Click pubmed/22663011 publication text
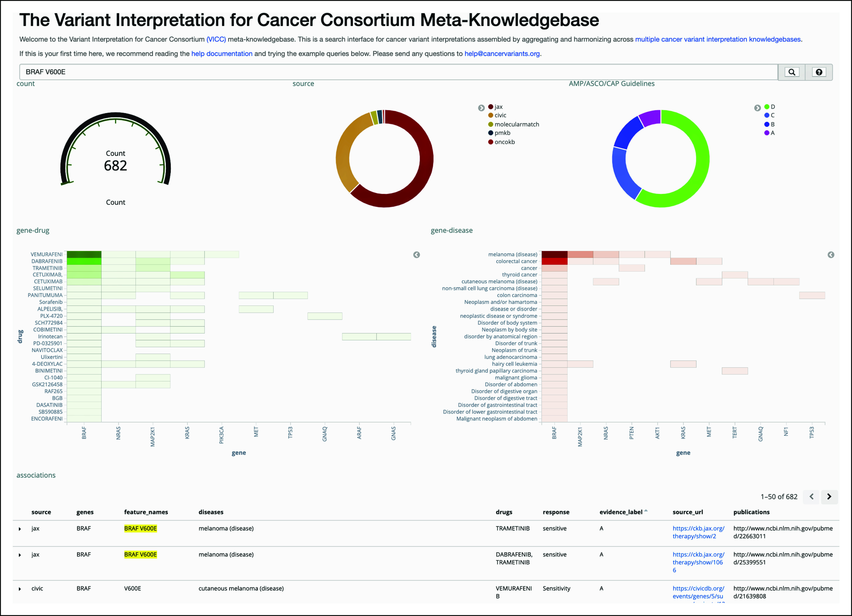This screenshot has height=616, width=852. 783,533
